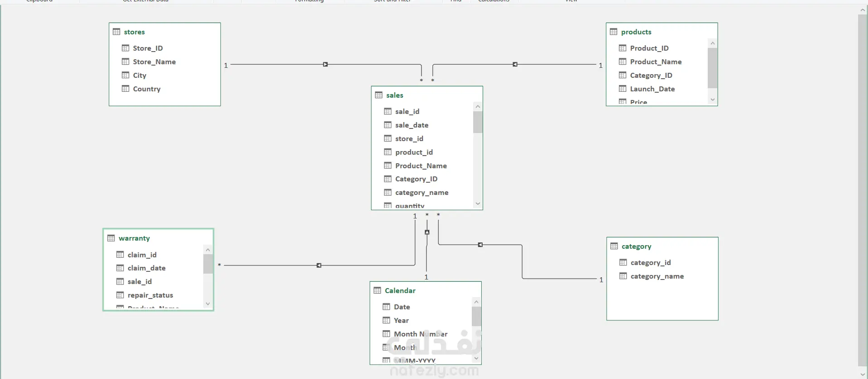868x379 pixels.
Task: Click the diagram view's main scroll-up arrow
Action: coord(863,9)
